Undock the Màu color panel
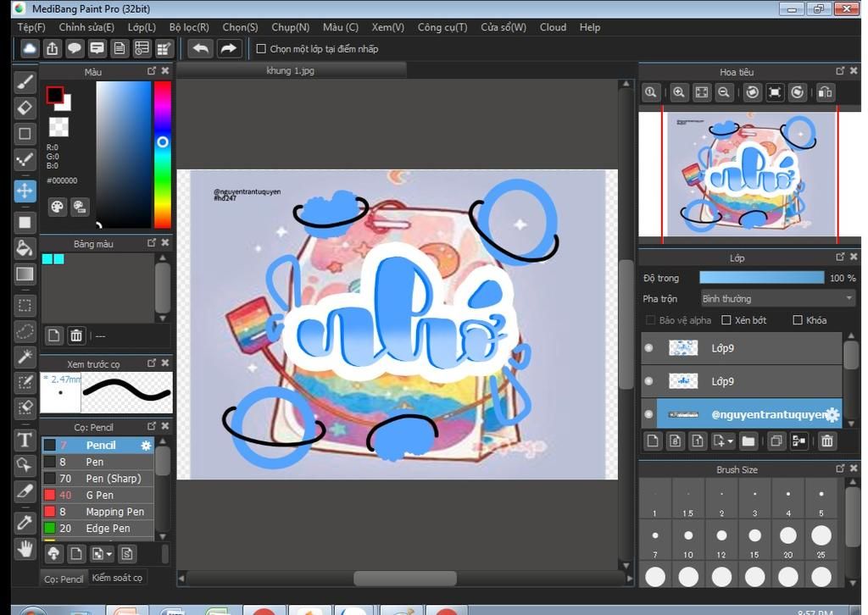868x615 pixels. coord(151,71)
